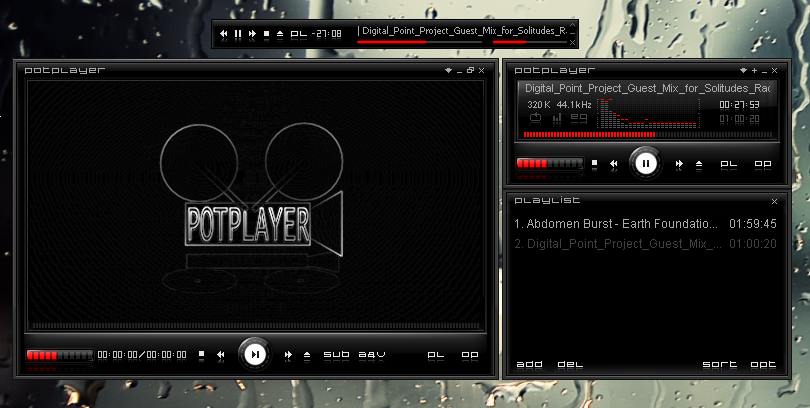The height and width of the screenshot is (408, 810).
Task: Skip forward in the top mini bar
Action: point(252,34)
